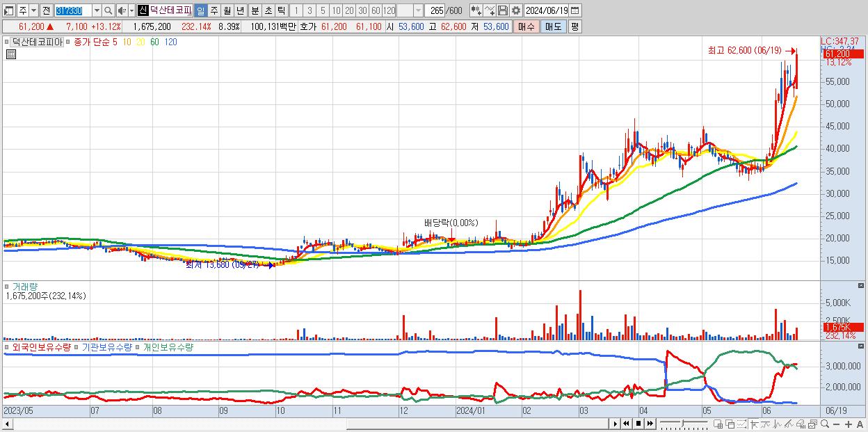Click the fast-forward double-arrow button

[650, 424]
